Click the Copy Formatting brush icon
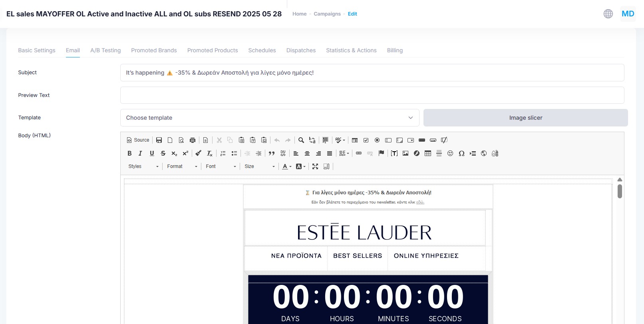Image resolution: width=644 pixels, height=324 pixels. 198,153
